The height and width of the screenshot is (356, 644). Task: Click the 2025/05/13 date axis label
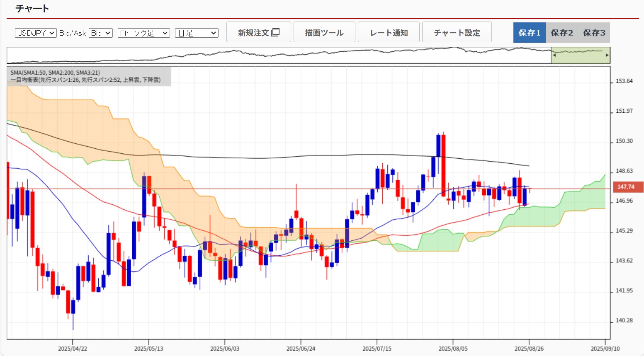pyautogui.click(x=148, y=349)
